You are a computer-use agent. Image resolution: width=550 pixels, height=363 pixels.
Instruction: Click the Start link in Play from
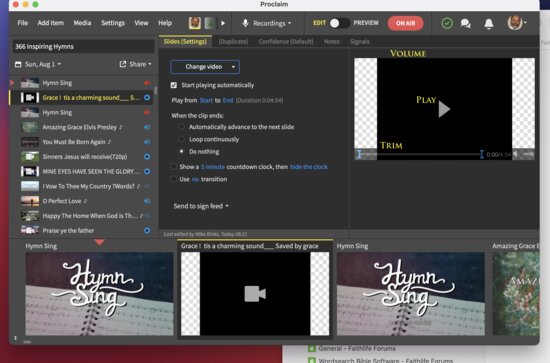(206, 100)
